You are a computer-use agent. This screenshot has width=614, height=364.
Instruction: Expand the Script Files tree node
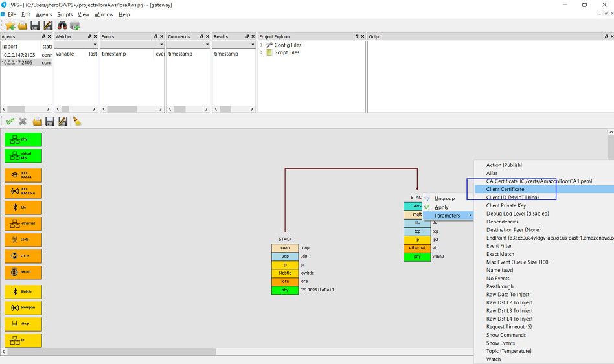click(262, 53)
